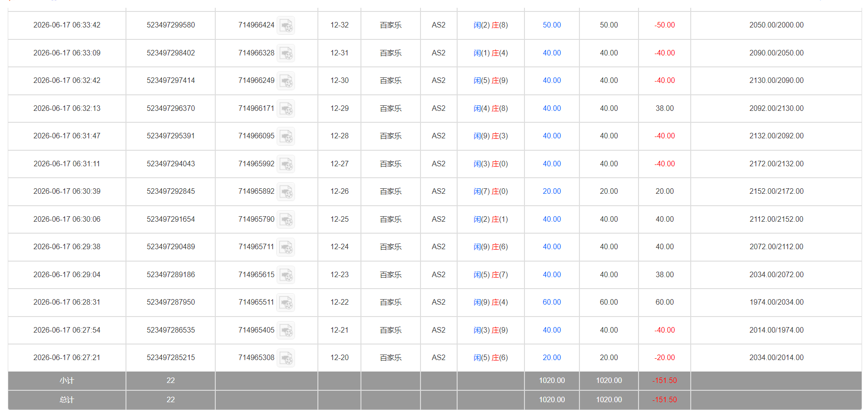Viewport: 868px width, 410px height.
Task: Open video replay icon for round 714965790
Action: pos(286,219)
